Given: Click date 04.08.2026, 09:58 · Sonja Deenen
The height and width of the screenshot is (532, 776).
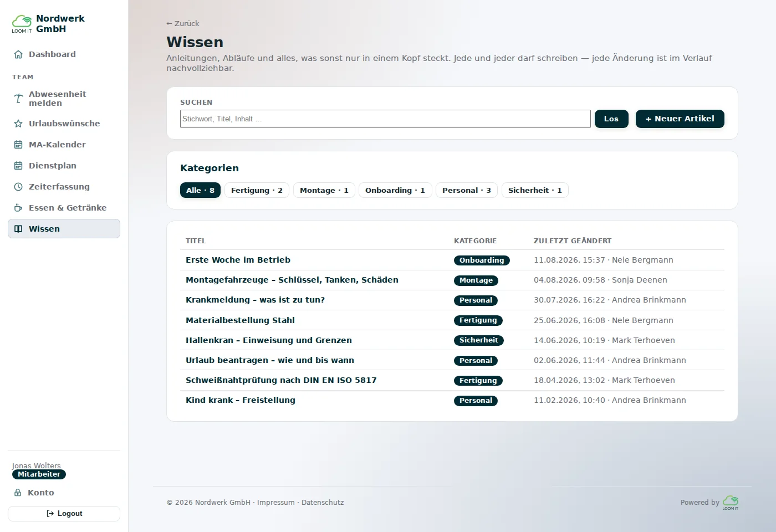Looking at the screenshot, I should tap(600, 280).
